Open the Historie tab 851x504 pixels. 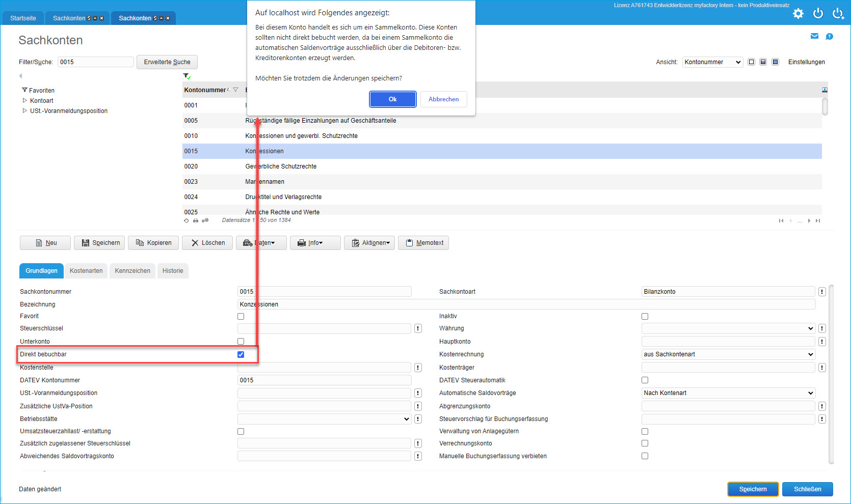point(173,271)
